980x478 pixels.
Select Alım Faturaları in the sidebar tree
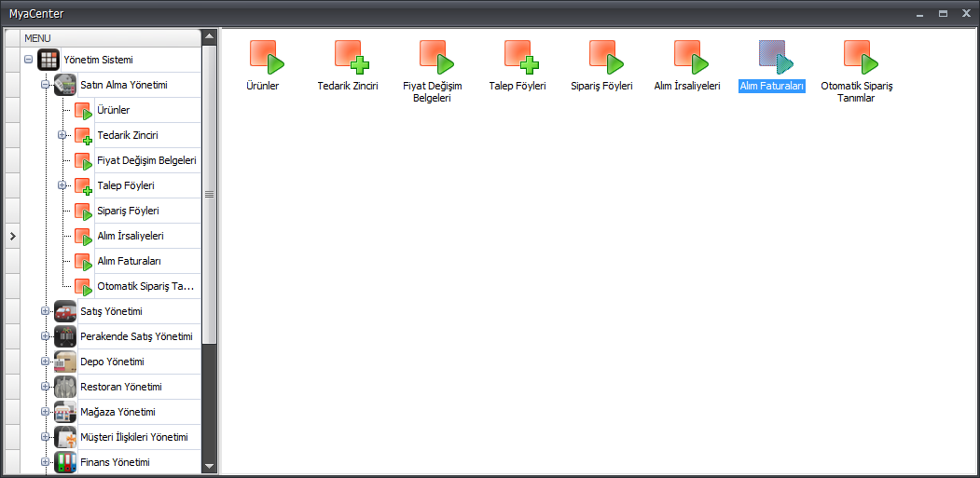pos(129,261)
